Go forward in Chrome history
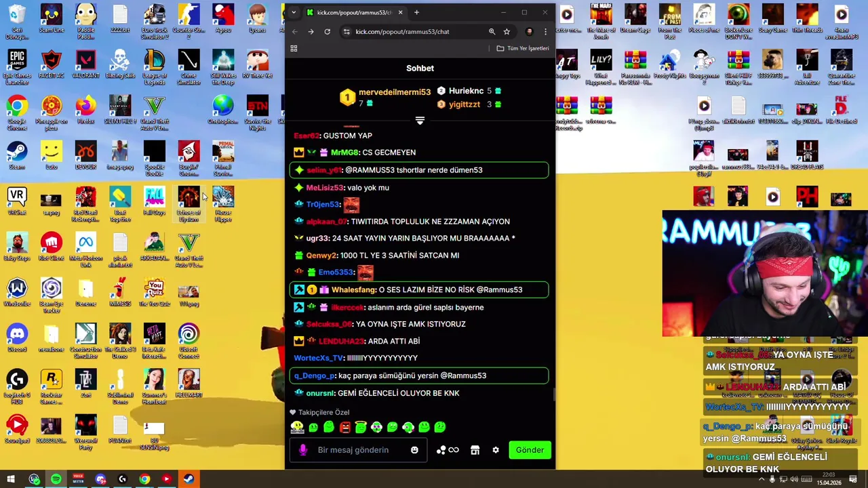Image resolution: width=868 pixels, height=488 pixels. click(x=311, y=31)
